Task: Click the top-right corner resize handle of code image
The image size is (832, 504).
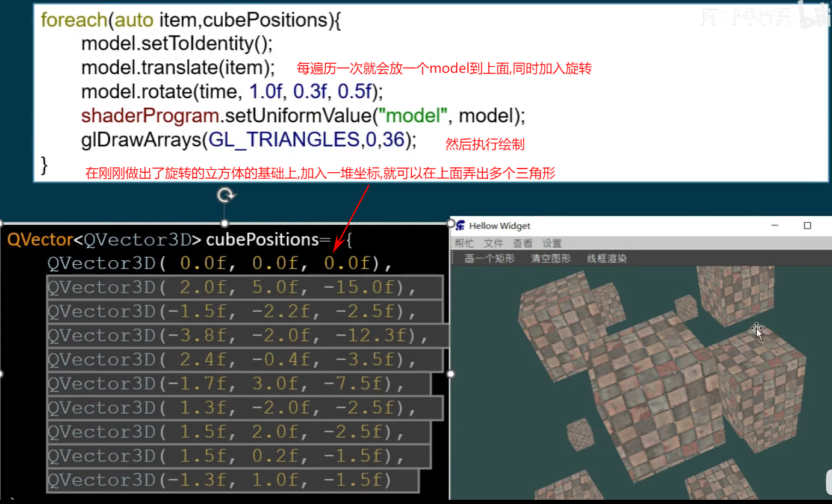Action: pyautogui.click(x=450, y=223)
